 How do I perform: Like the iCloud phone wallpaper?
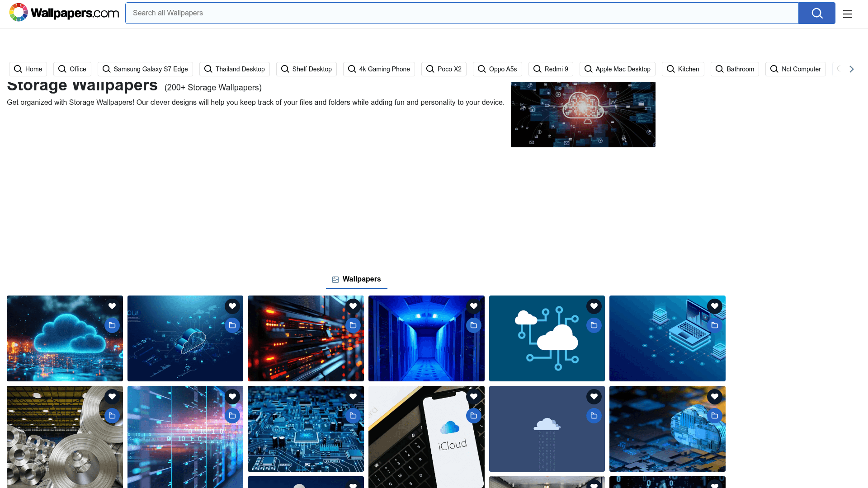point(474,397)
